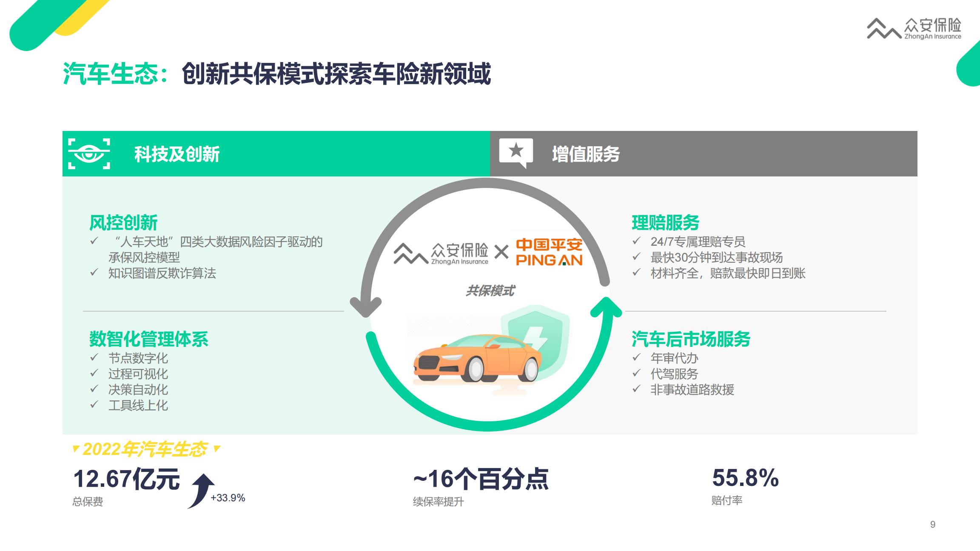Click the text 代驾服务
The height and width of the screenshot is (551, 980).
pos(674,374)
